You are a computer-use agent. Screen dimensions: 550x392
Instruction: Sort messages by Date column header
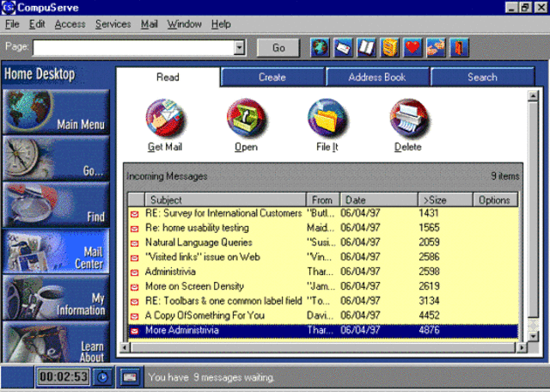379,199
